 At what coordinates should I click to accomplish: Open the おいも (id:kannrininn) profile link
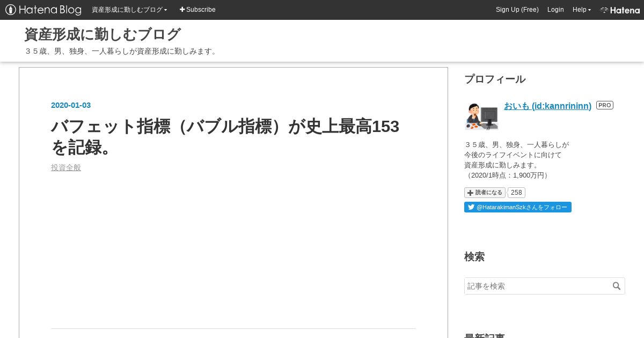click(x=547, y=106)
